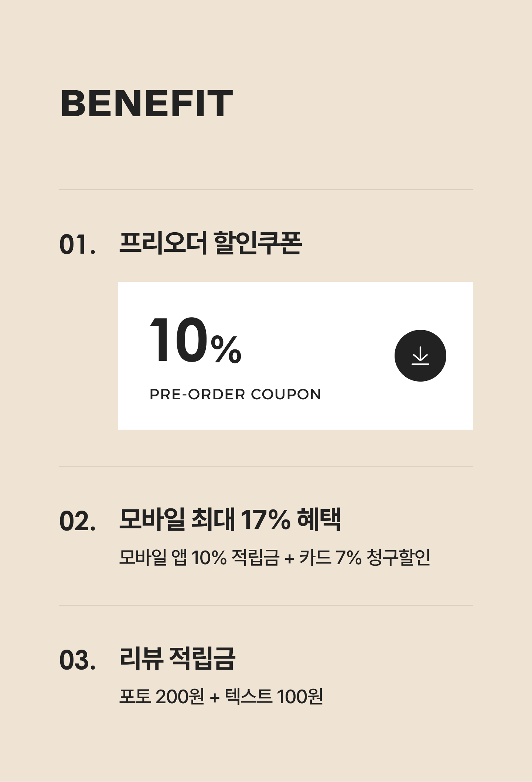Viewport: 532px width, 782px height.
Task: Click the divider below BENEFIT heading
Action: click(x=266, y=190)
